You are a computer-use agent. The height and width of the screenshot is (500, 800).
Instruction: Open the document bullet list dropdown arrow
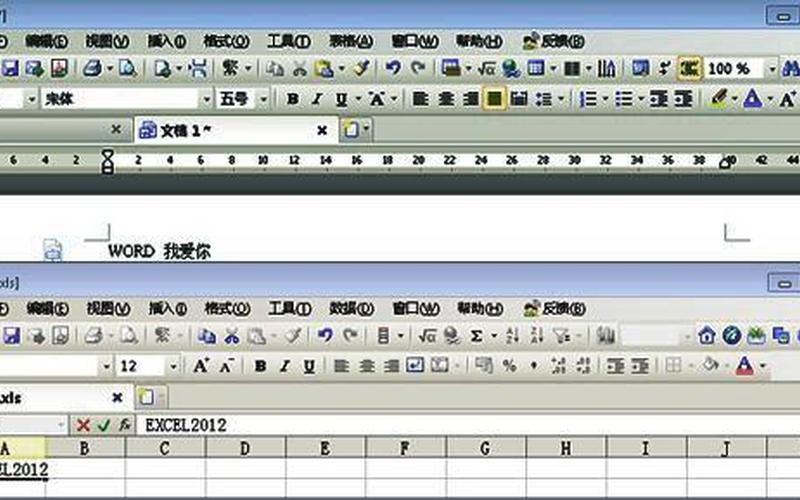(x=640, y=99)
